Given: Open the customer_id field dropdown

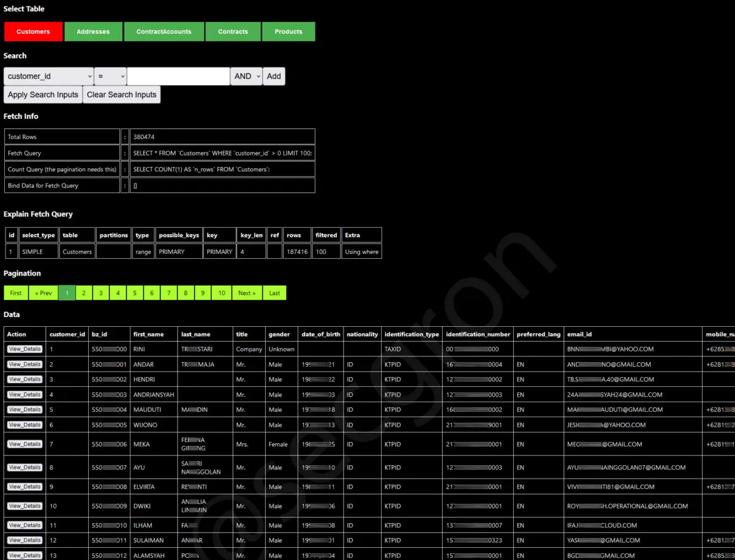Looking at the screenshot, I should click(x=48, y=76).
